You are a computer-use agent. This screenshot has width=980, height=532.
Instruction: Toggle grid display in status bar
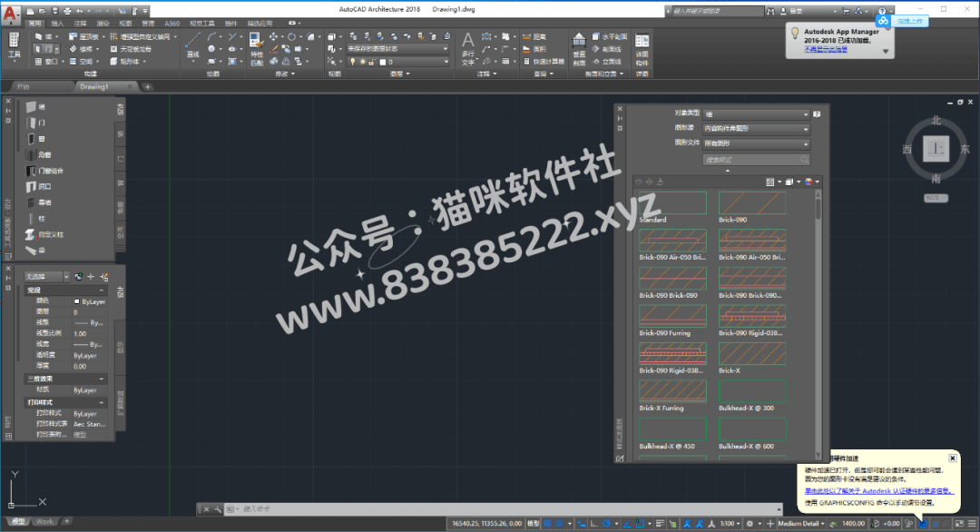[547, 524]
